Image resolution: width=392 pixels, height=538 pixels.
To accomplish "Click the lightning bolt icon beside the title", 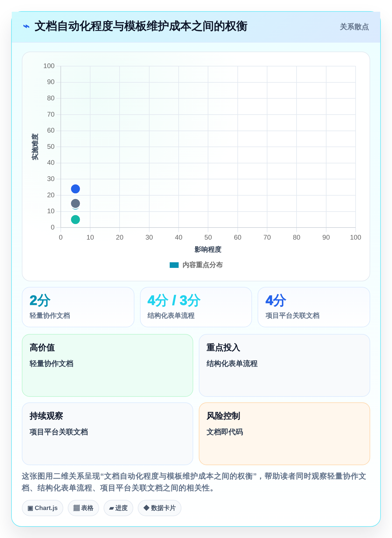I will (26, 27).
